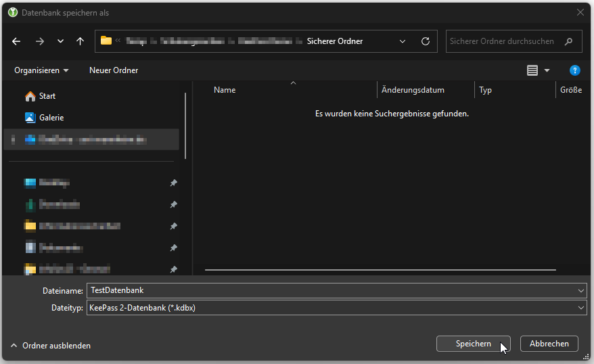This screenshot has width=594, height=364.
Task: Go up one folder level
Action: coord(80,41)
